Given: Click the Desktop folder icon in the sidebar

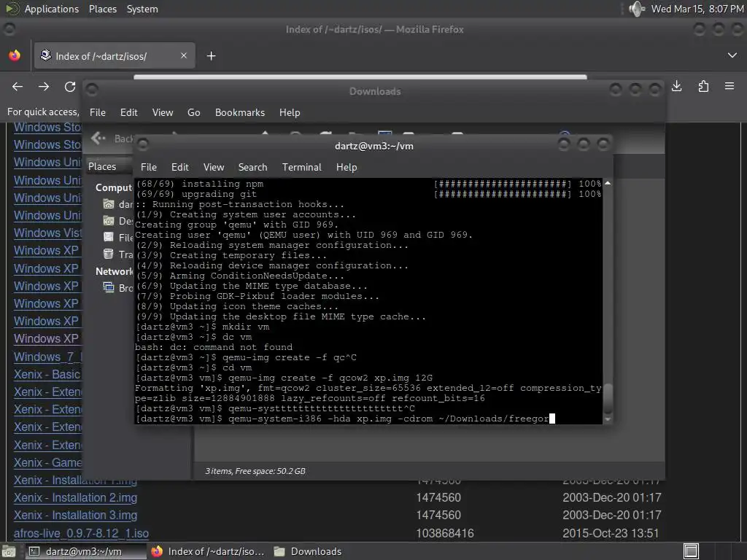Looking at the screenshot, I should pos(109,220).
